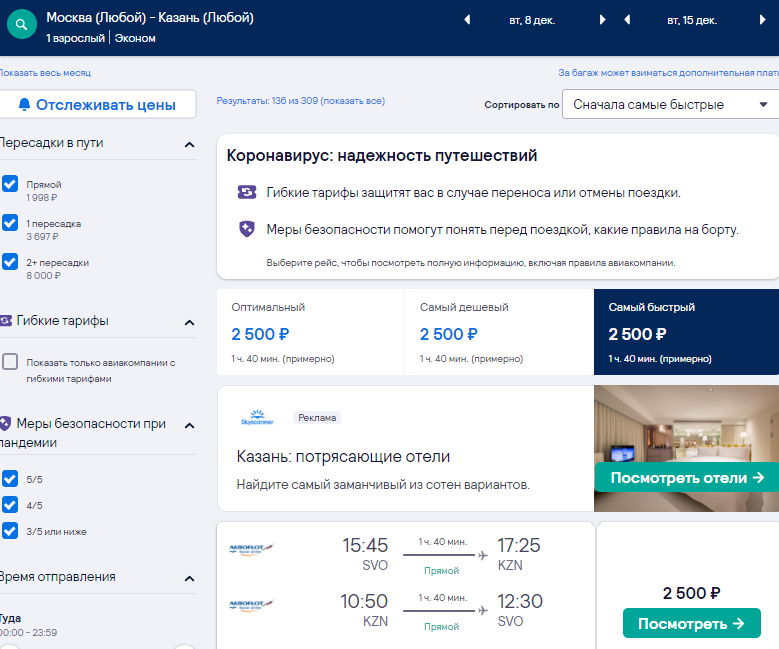Uncheck the 2+ пересадки filter
779x649 pixels.
pos(10,261)
